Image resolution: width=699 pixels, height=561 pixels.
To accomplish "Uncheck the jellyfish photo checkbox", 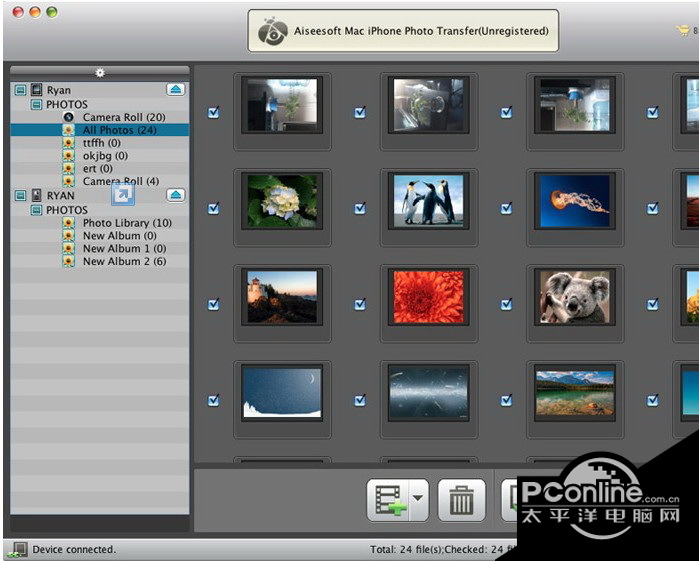I will [506, 208].
